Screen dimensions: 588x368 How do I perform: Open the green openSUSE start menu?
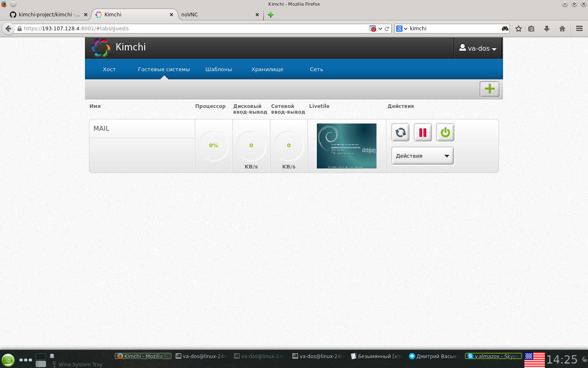8,360
